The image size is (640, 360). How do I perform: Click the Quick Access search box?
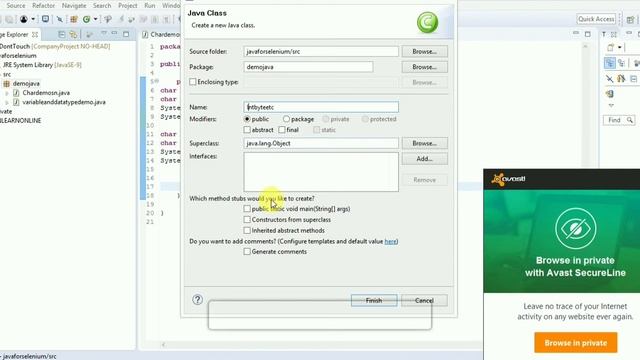tap(596, 19)
